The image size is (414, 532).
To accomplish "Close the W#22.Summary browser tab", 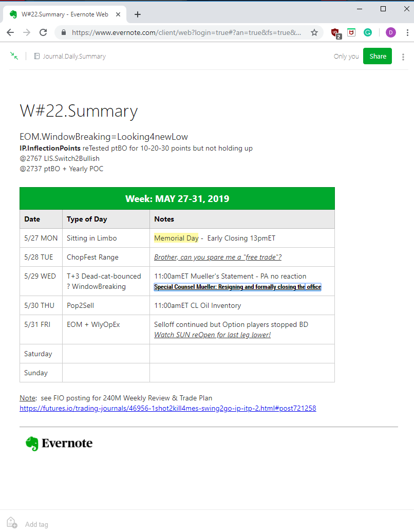I will (118, 14).
